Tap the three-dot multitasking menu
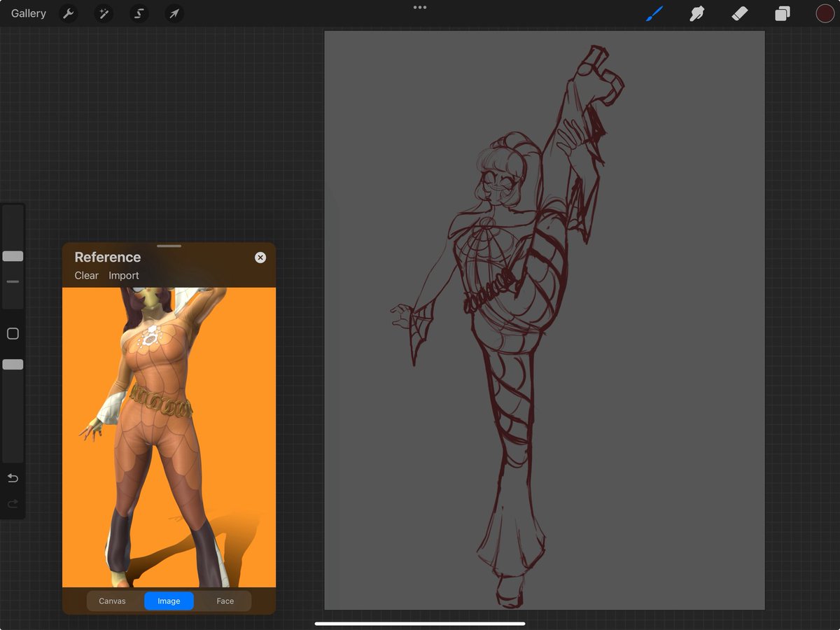 tap(420, 8)
